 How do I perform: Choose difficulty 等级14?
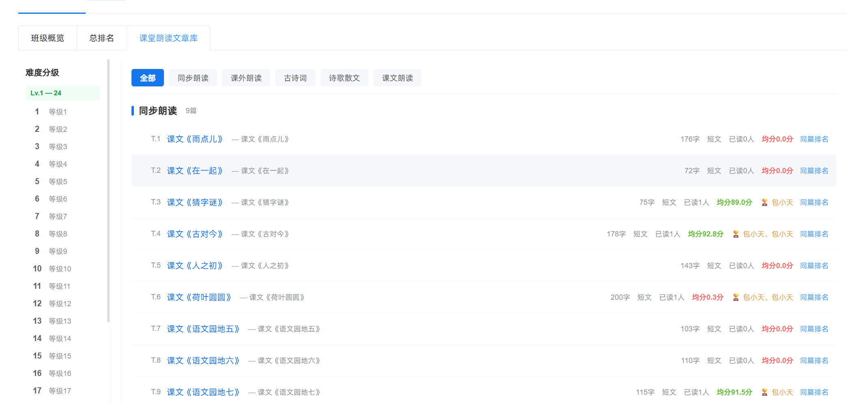pyautogui.click(x=60, y=338)
